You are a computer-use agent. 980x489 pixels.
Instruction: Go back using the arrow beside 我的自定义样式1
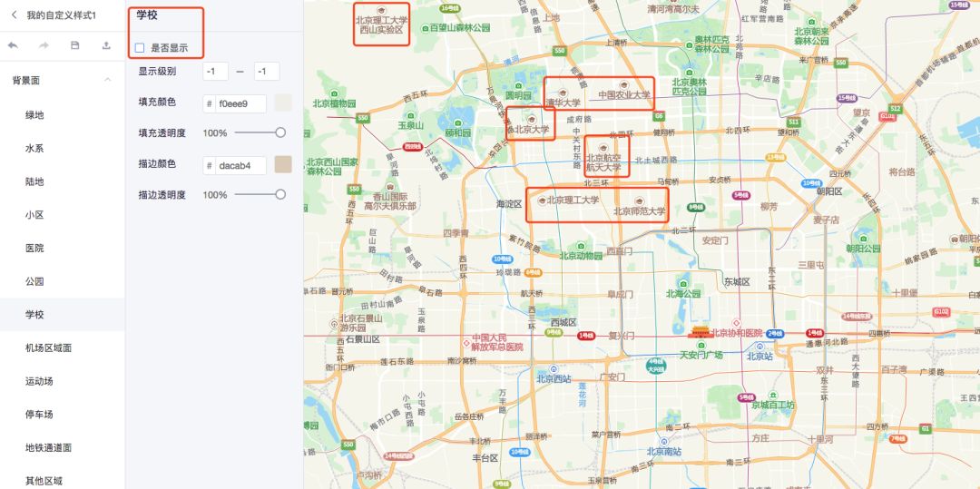(x=14, y=15)
